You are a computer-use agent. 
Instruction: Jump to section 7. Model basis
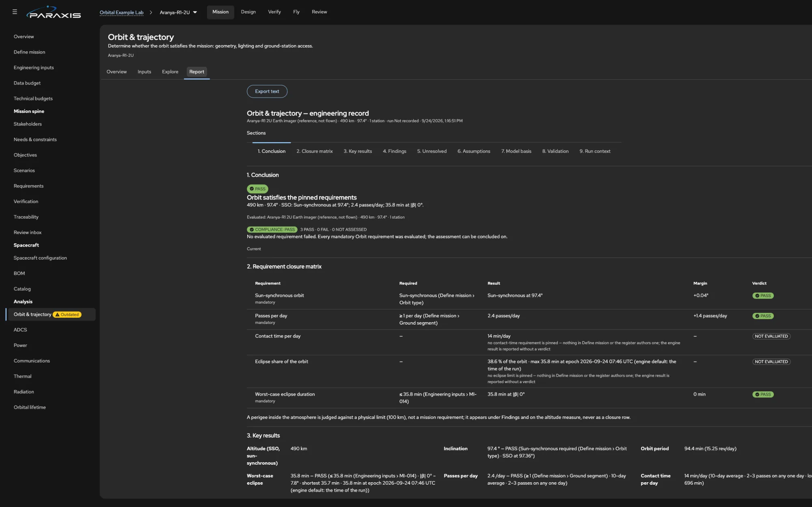pos(516,151)
